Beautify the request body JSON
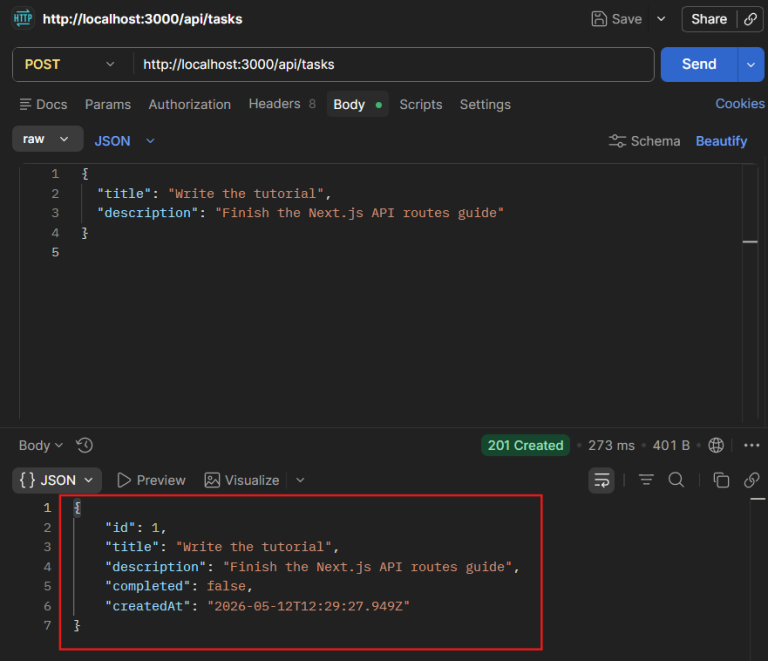The width and height of the screenshot is (768, 661). 721,141
